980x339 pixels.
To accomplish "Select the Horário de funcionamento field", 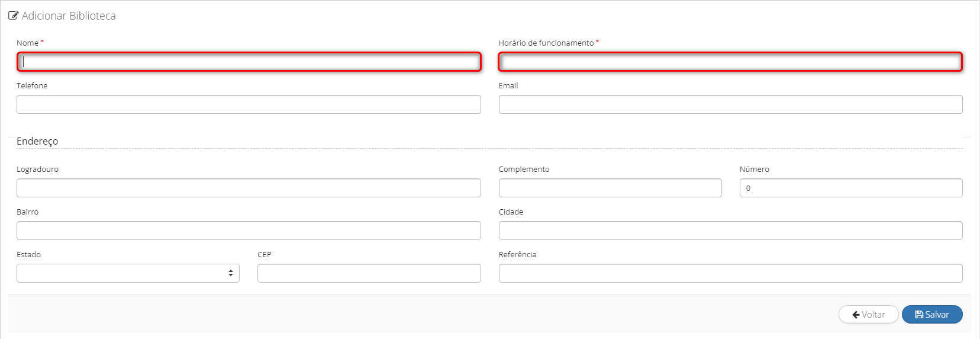I will tap(730, 62).
